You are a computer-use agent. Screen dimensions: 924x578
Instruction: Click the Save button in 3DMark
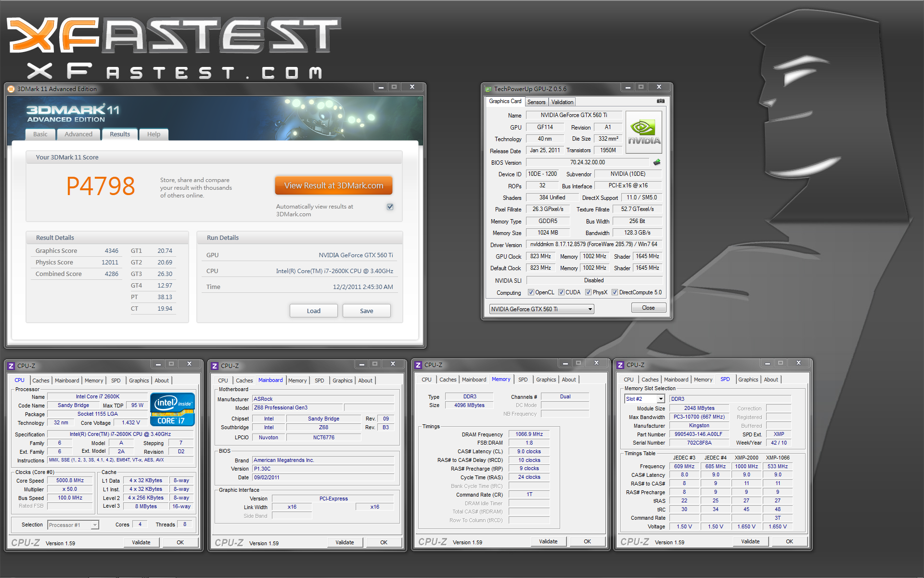click(367, 311)
